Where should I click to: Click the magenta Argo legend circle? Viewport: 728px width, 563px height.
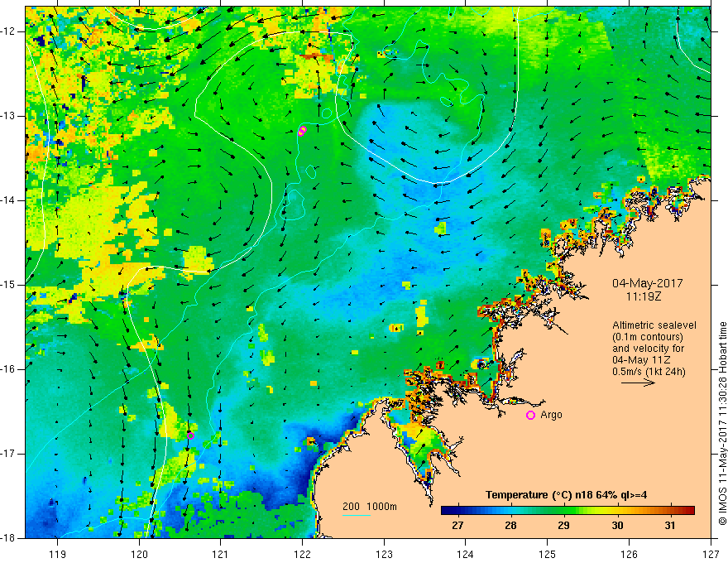(530, 415)
